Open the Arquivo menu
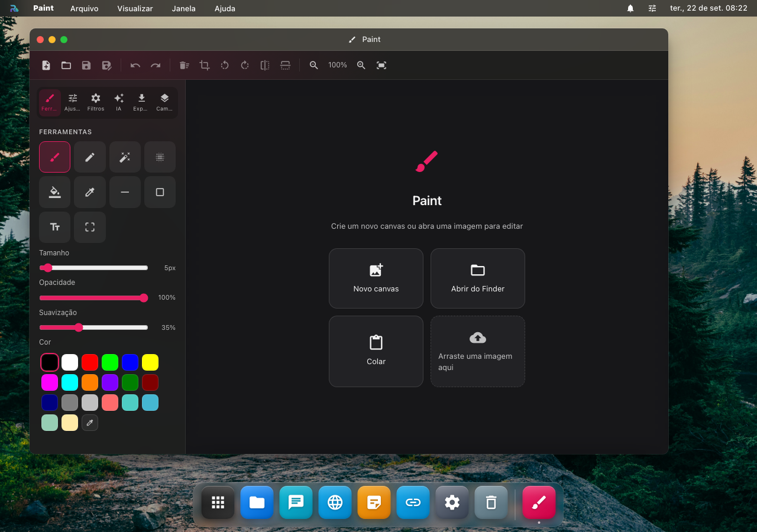This screenshot has height=532, width=757. tap(85, 8)
